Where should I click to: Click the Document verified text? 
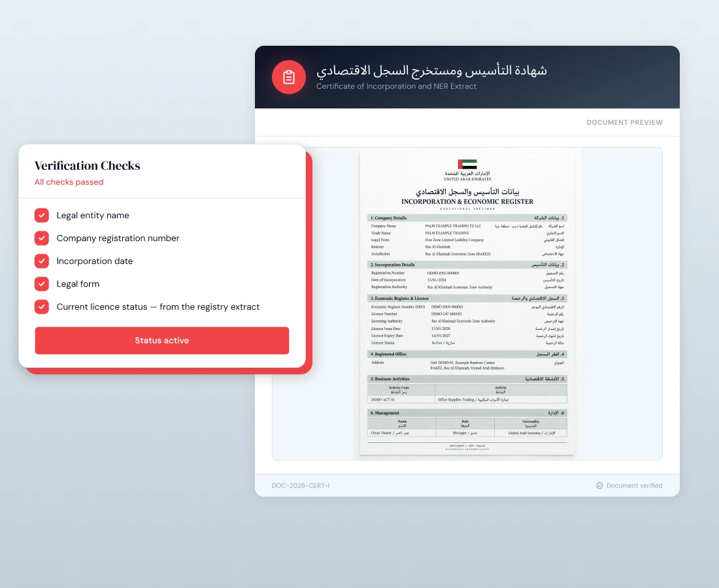click(x=634, y=485)
